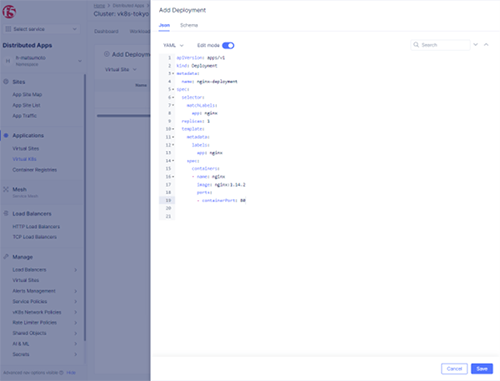Click the search magnifier icon in editor
This screenshot has height=381, width=500.
(416, 45)
